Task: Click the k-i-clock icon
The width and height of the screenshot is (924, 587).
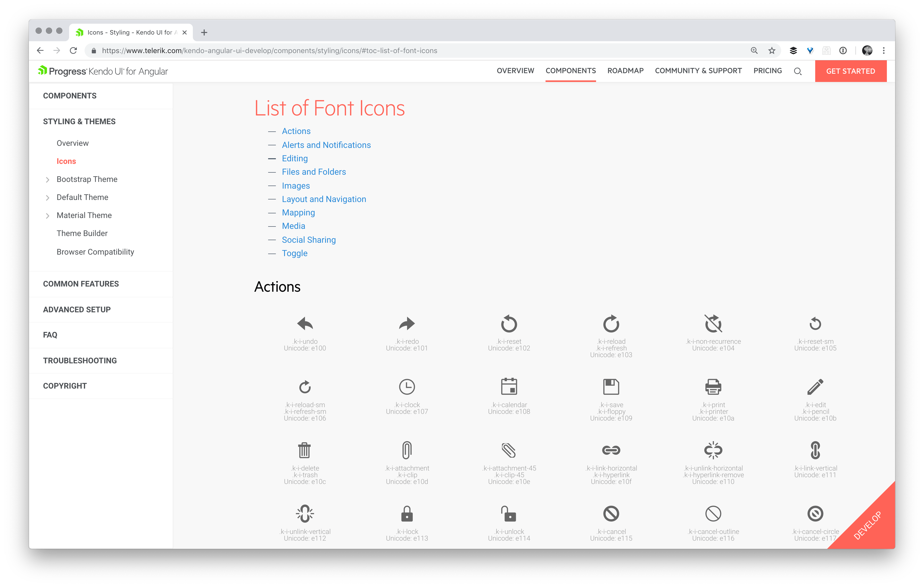Action: point(407,387)
